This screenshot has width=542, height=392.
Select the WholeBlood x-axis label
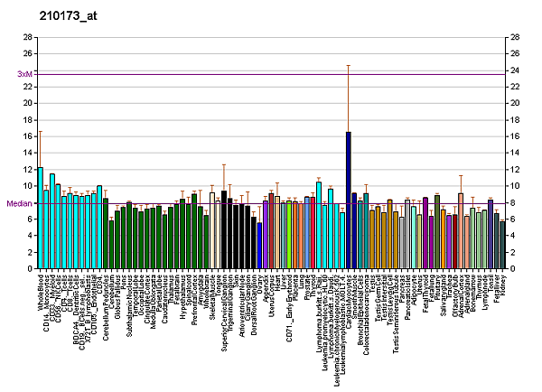click(x=42, y=291)
